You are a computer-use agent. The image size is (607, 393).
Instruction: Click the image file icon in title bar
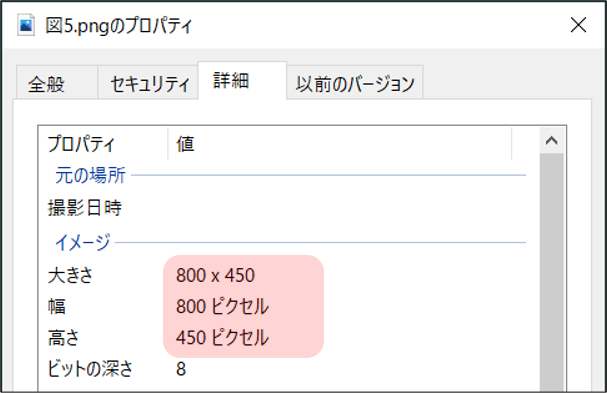pos(26,25)
